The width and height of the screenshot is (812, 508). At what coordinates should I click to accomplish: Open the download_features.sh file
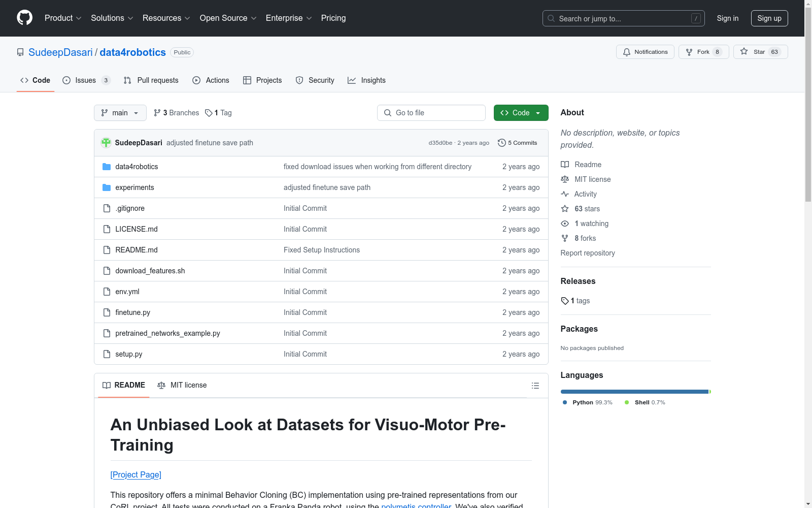[150, 271]
